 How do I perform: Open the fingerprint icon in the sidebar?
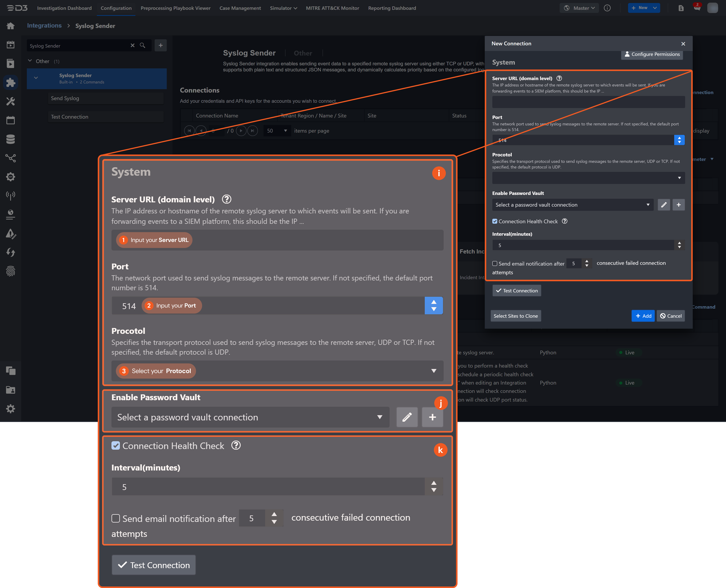pos(11,271)
